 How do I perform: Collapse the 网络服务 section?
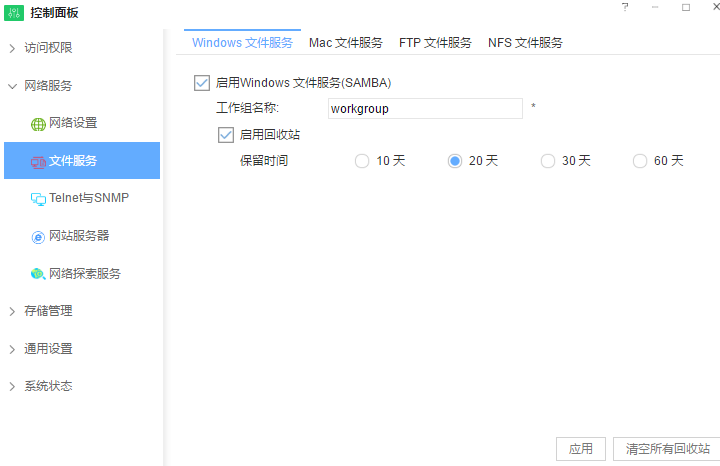coord(48,86)
